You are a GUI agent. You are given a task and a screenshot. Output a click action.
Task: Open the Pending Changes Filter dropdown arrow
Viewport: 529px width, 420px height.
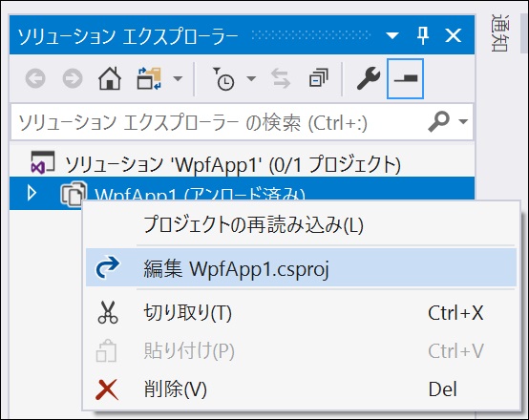(251, 79)
